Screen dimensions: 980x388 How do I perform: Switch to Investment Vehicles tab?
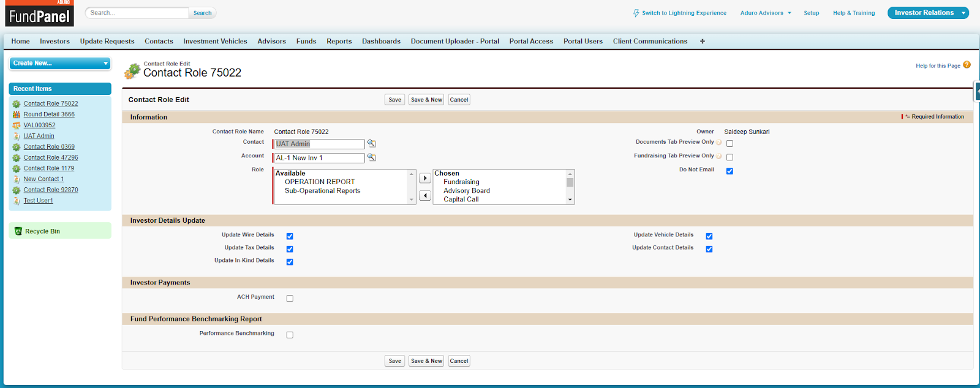coord(215,41)
